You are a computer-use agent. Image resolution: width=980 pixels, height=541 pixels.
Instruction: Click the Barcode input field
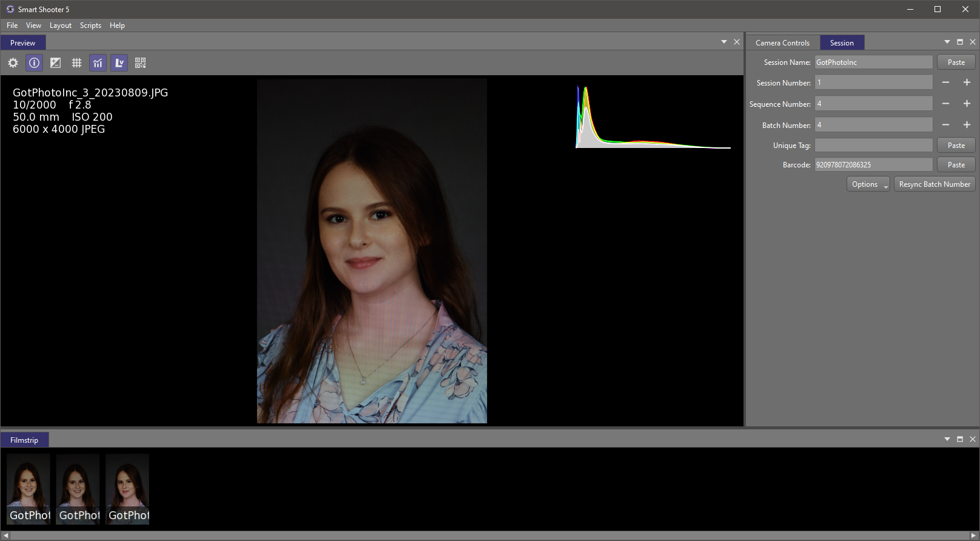click(873, 165)
